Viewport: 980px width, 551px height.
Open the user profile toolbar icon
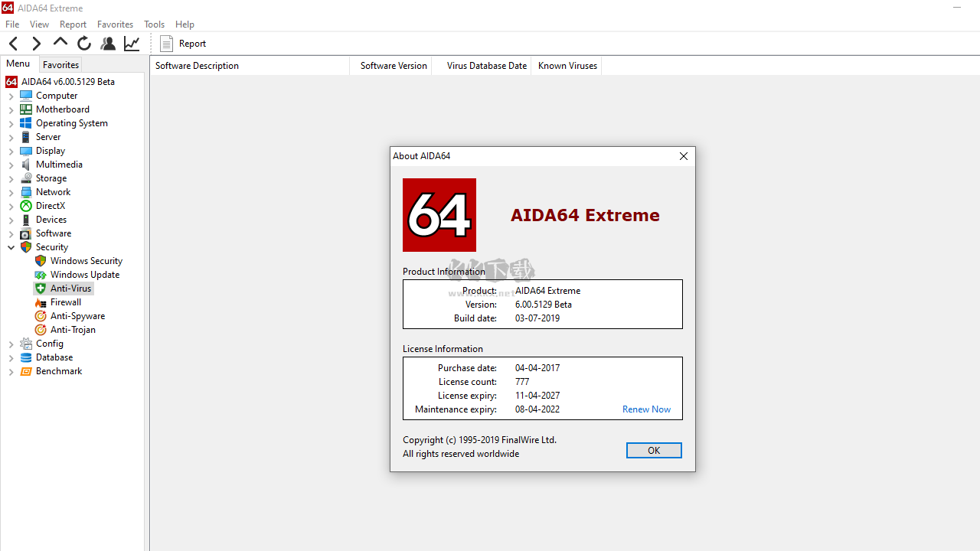(108, 44)
